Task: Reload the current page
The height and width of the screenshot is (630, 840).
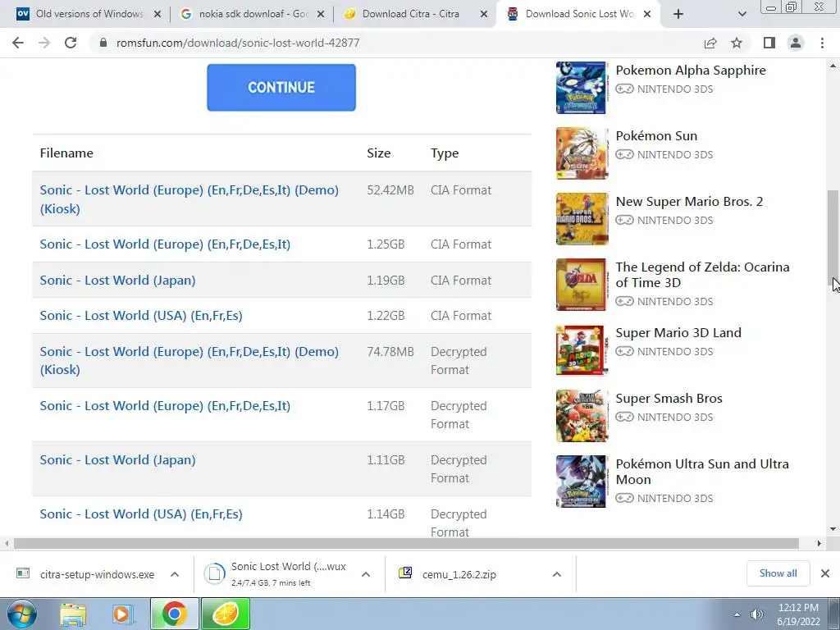Action: pyautogui.click(x=71, y=43)
